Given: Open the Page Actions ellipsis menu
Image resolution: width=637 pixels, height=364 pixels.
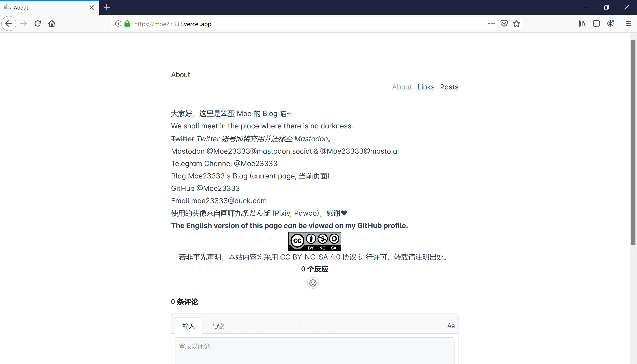Looking at the screenshot, I should pos(491,23).
